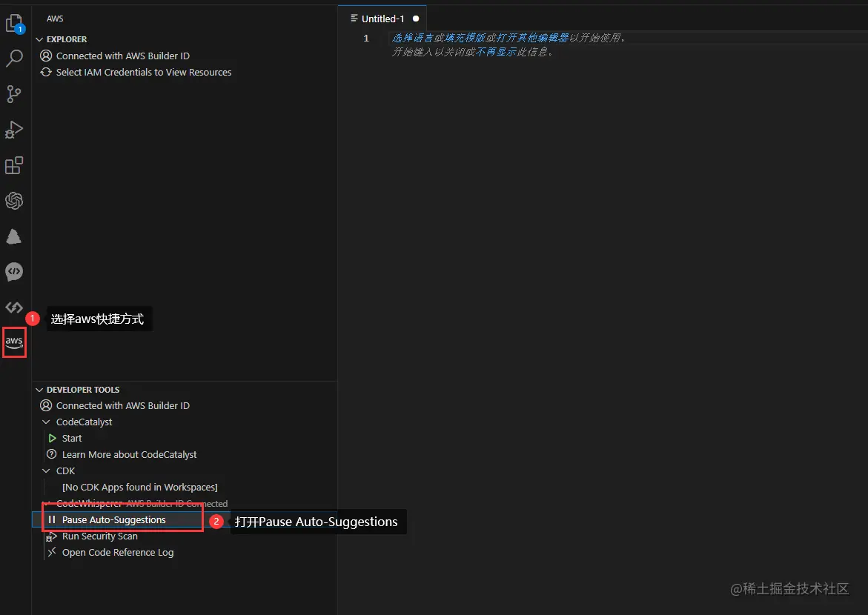The height and width of the screenshot is (615, 868).
Task: Click the Run Security Scan debug icon
Action: tap(51, 536)
